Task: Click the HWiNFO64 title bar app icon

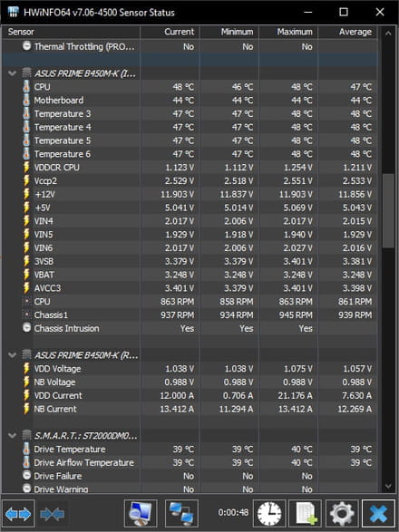Action: pos(14,12)
